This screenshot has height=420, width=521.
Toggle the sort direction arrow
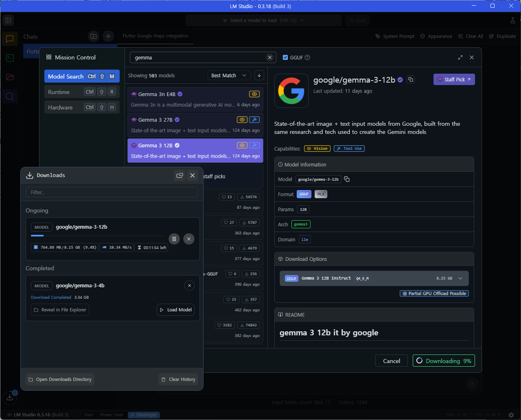coord(259,75)
